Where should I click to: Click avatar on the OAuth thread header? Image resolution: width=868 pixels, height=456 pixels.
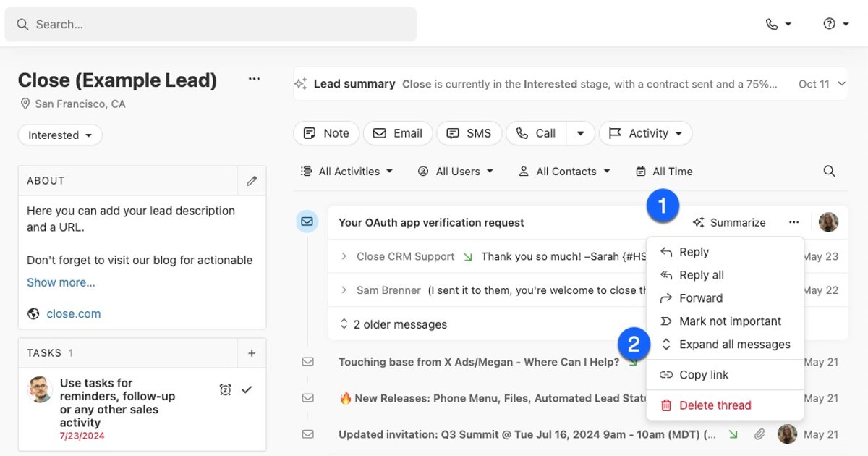pos(828,222)
